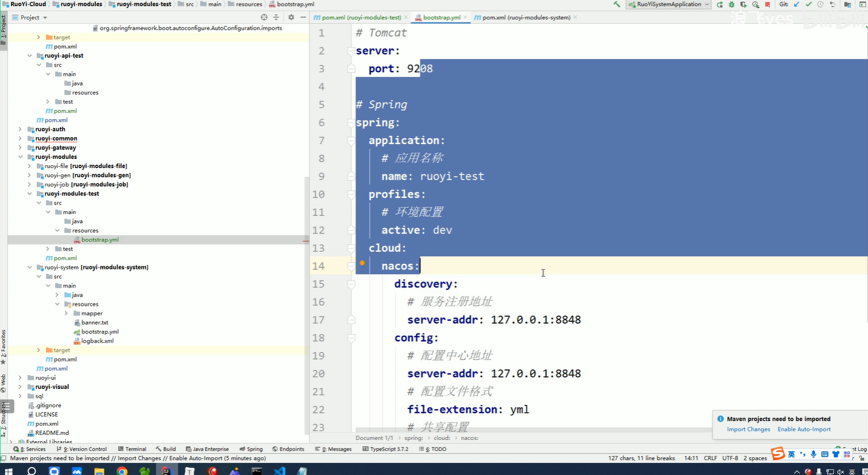The height and width of the screenshot is (475, 868).
Task: Fold the spring block on line 6
Action: point(351,122)
